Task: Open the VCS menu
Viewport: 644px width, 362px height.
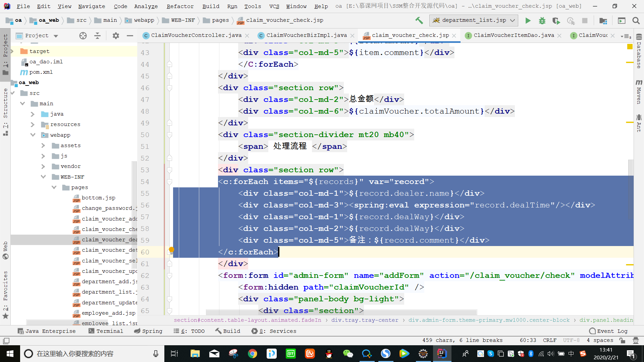Action: [x=274, y=6]
